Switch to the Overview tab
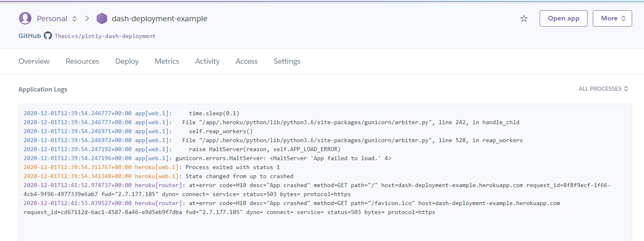This screenshot has width=644, height=241. (34, 61)
